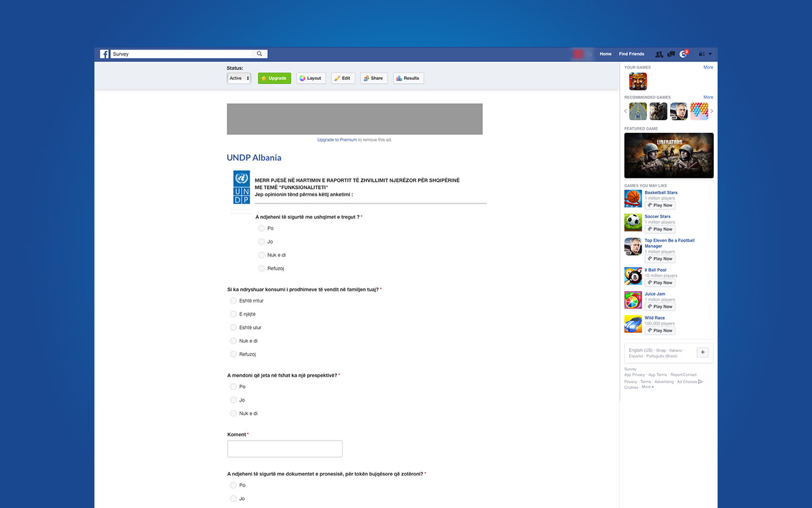Open notifications globe icon

pos(683,54)
